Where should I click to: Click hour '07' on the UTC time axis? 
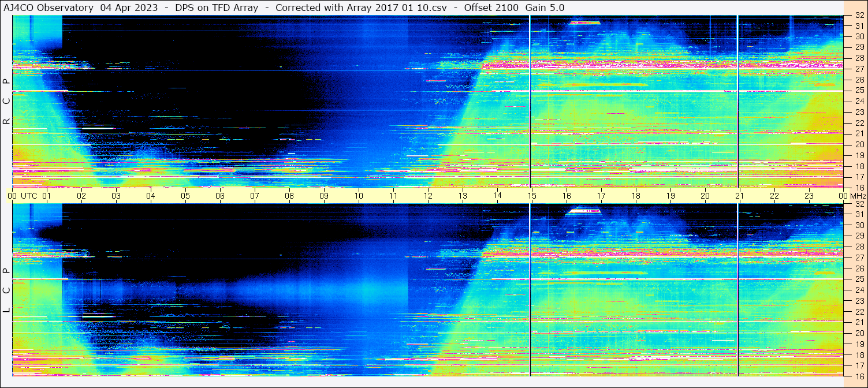[255, 196]
